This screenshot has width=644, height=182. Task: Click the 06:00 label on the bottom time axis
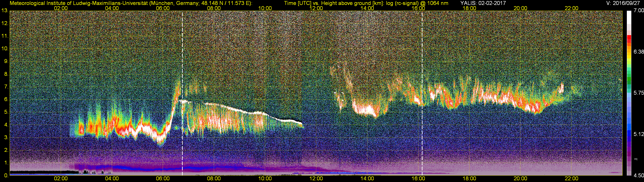pos(163,179)
